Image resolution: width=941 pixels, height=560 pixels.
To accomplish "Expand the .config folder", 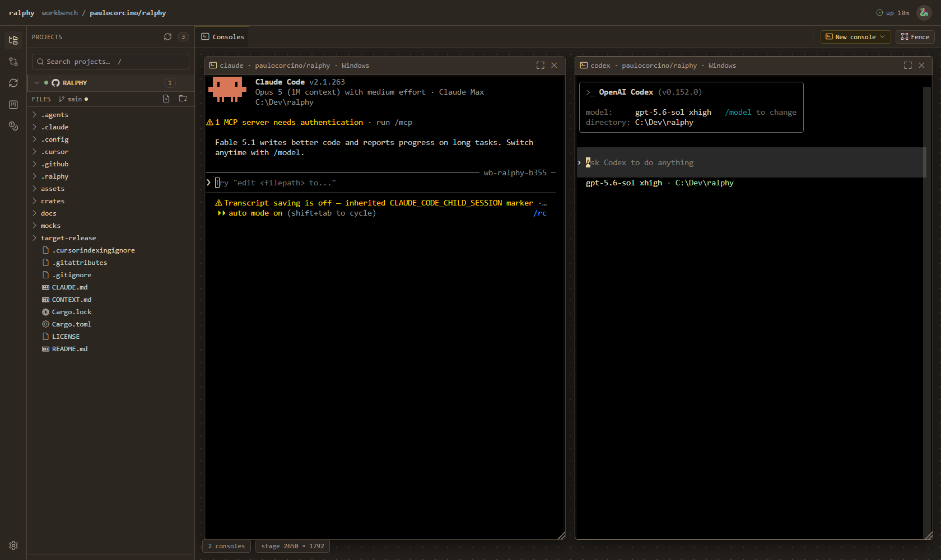I will [35, 139].
